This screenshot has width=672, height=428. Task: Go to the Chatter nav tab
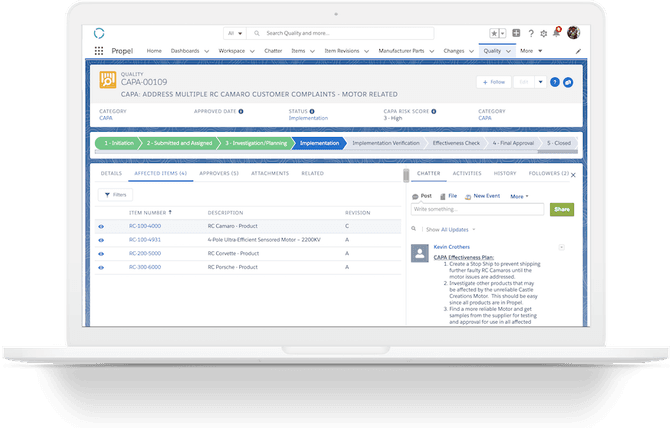coord(273,51)
